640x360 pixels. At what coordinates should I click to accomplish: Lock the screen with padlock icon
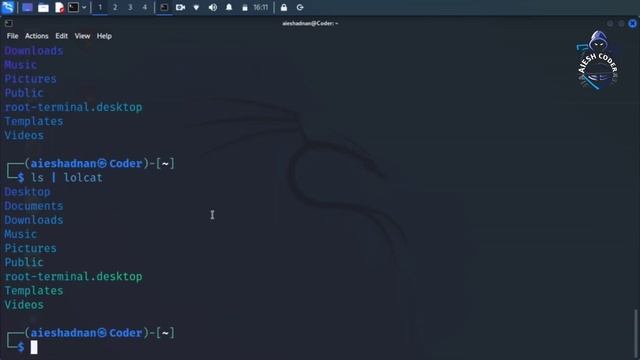click(x=284, y=7)
